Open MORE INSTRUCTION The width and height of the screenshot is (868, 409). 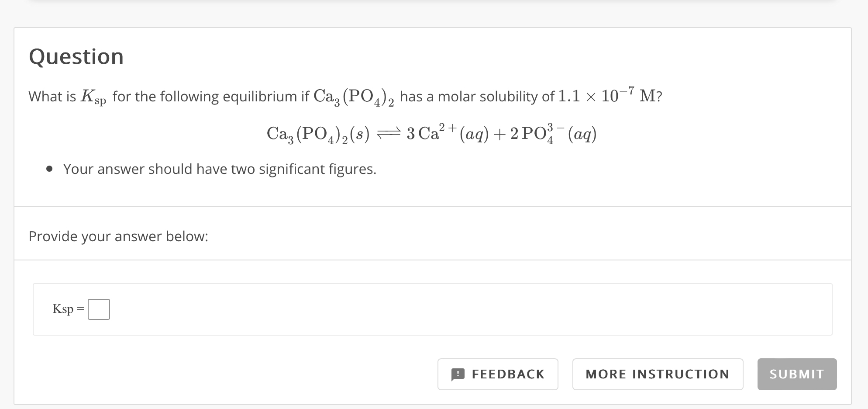(x=658, y=374)
